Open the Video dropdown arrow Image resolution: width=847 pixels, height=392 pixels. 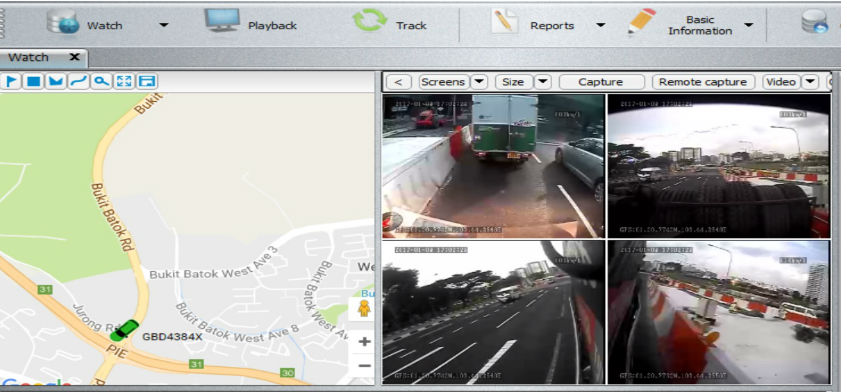tap(810, 82)
